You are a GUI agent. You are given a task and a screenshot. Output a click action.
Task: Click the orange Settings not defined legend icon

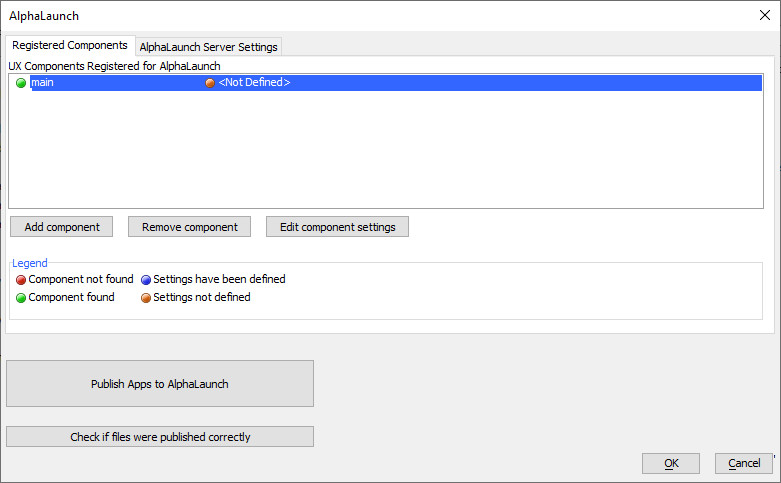[146, 298]
